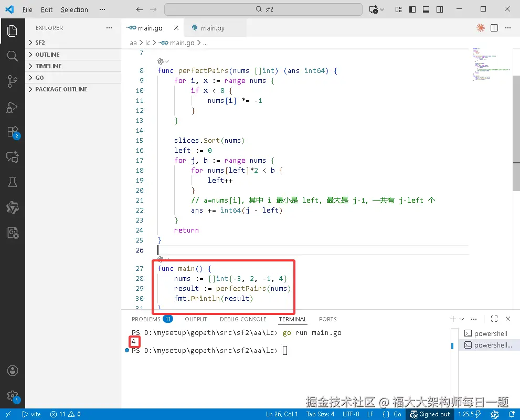The width and height of the screenshot is (520, 420).
Task: Open the Explorer view in activity bar
Action: click(x=12, y=31)
